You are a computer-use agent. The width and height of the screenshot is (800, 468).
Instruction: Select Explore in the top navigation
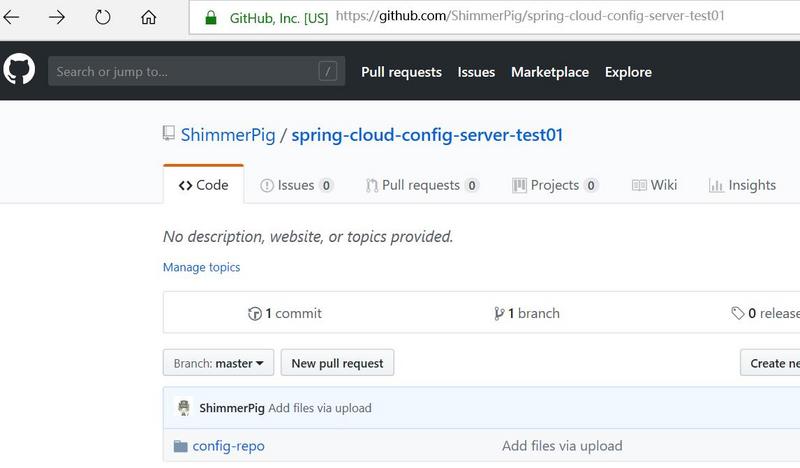coord(628,72)
